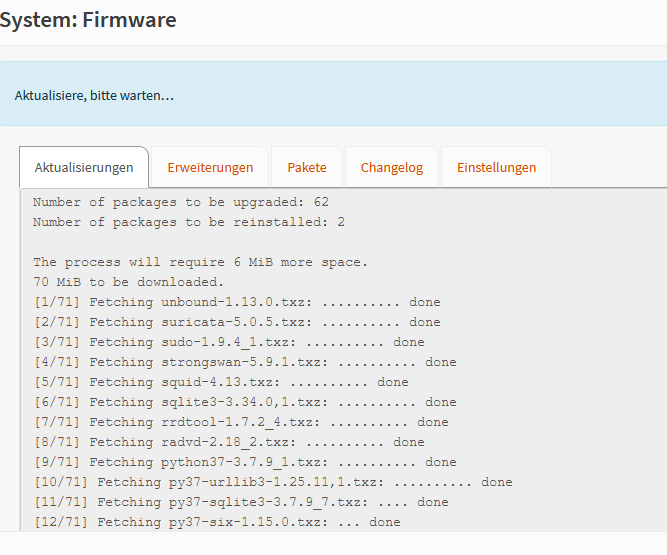Click the python37-3.7.9_1.txz log entry
The width and height of the screenshot is (667, 555).
245,462
